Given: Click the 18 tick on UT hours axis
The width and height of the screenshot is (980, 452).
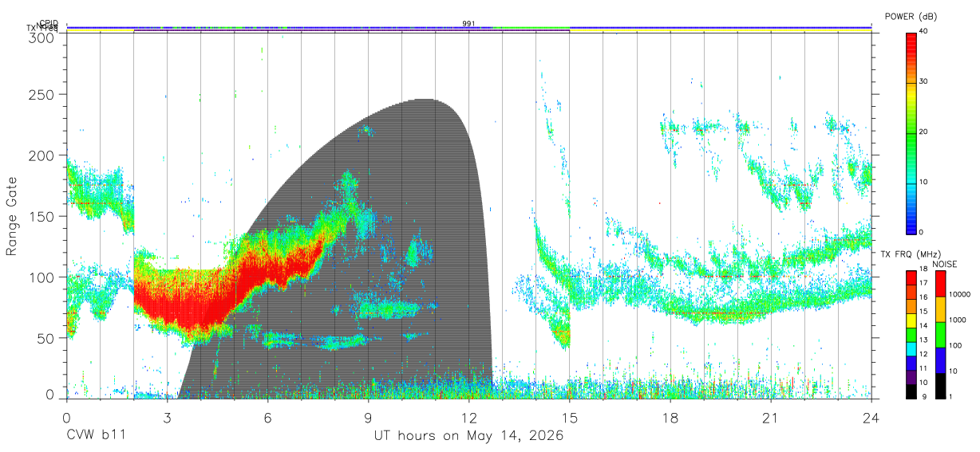Looking at the screenshot, I should 670,417.
